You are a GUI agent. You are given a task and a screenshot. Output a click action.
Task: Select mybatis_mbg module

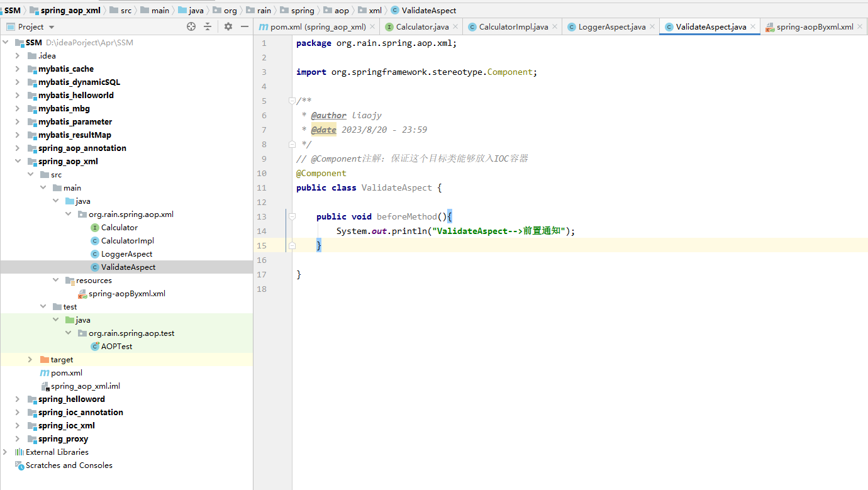64,109
